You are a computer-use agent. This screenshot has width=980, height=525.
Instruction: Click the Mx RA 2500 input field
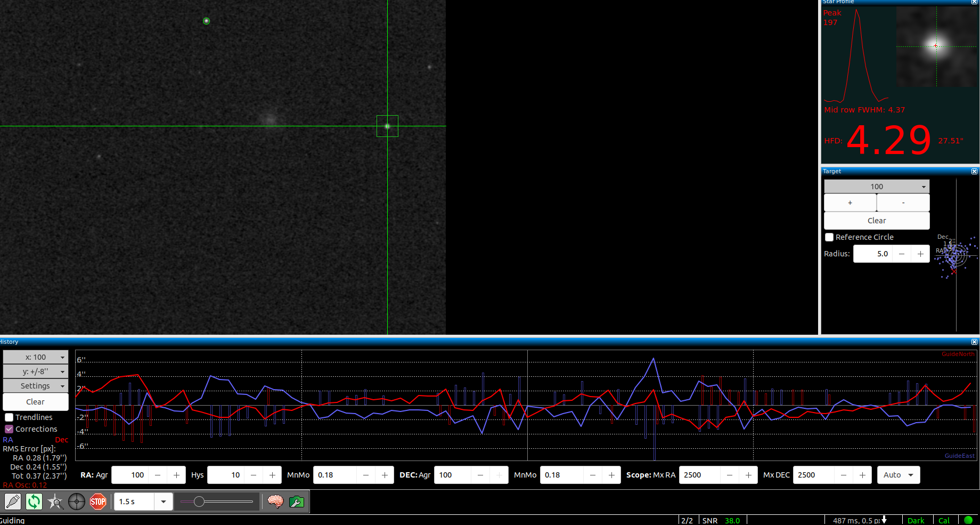click(x=700, y=475)
